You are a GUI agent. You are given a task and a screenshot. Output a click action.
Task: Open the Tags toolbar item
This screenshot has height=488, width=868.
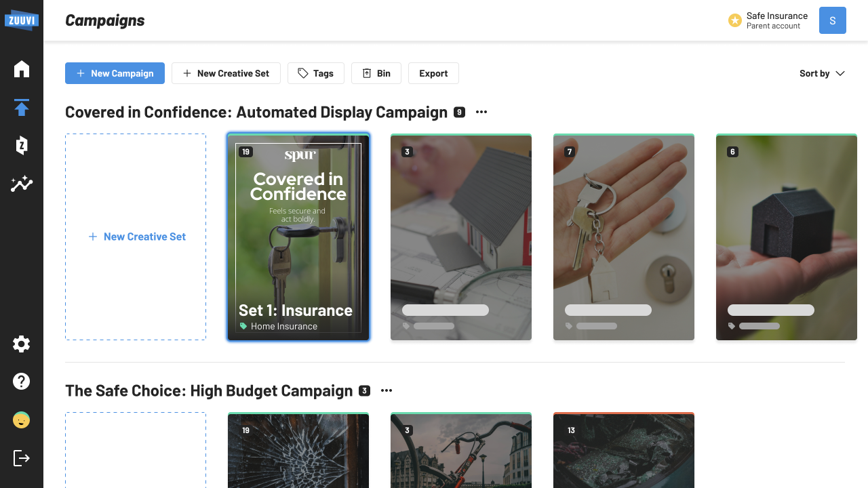[x=315, y=73]
